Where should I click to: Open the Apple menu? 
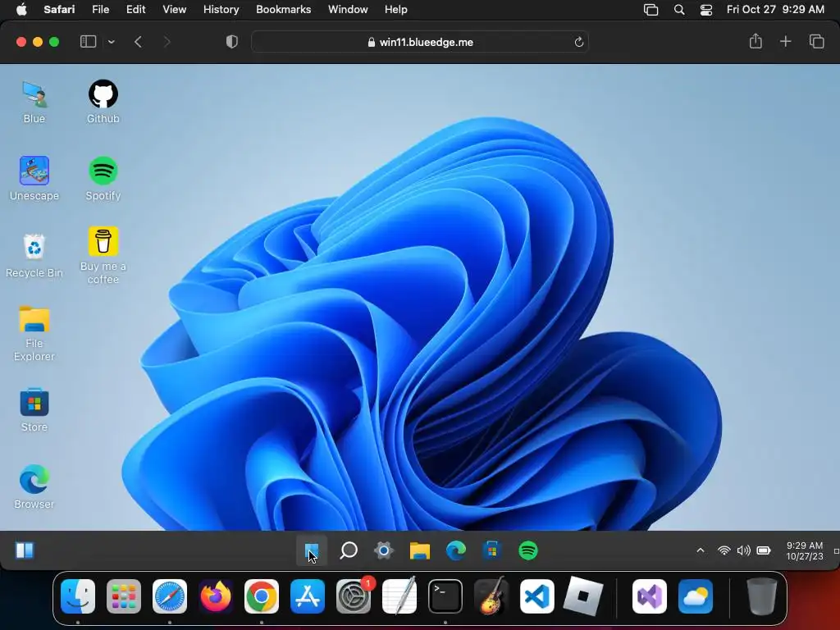coord(21,9)
